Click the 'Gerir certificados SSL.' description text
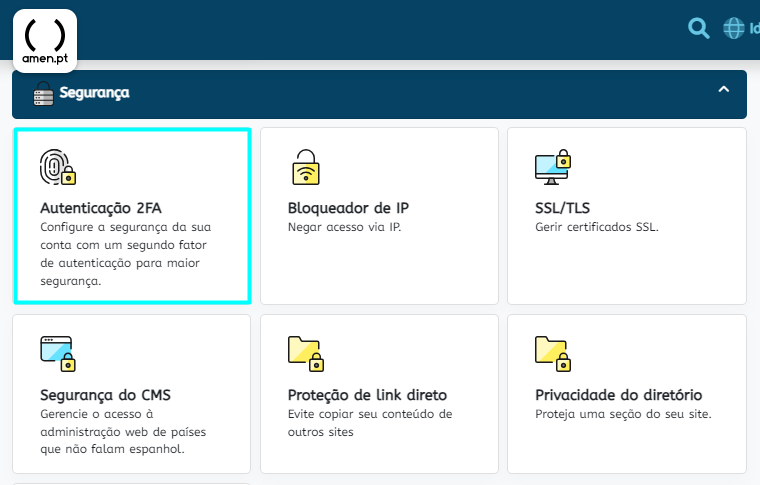This screenshot has height=485, width=760. [x=597, y=227]
